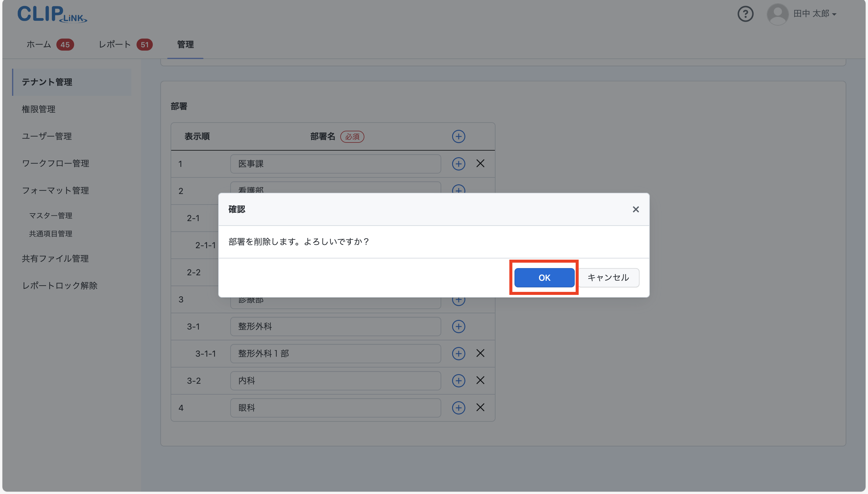The width and height of the screenshot is (868, 494).
Task: Click the plus icon next to 医事課
Action: (458, 164)
